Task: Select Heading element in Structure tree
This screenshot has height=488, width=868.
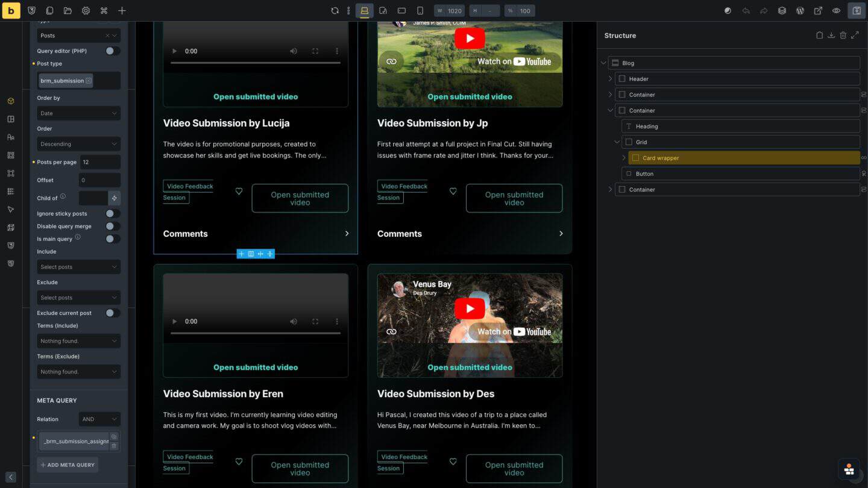Action: 741,127
